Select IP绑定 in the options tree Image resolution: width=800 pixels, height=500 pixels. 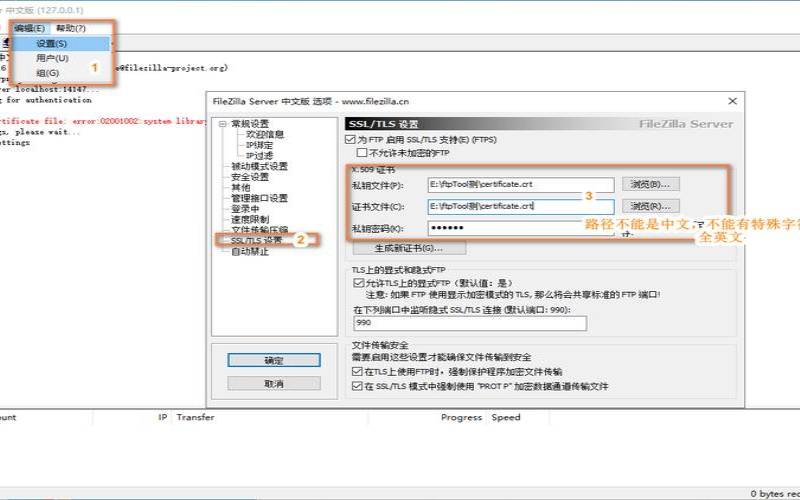(x=259, y=145)
